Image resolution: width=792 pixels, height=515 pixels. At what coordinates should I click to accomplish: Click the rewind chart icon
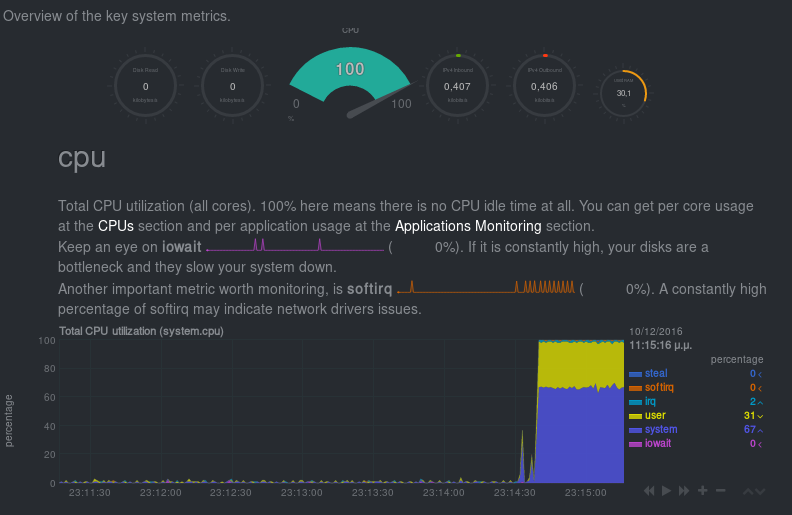click(x=650, y=491)
